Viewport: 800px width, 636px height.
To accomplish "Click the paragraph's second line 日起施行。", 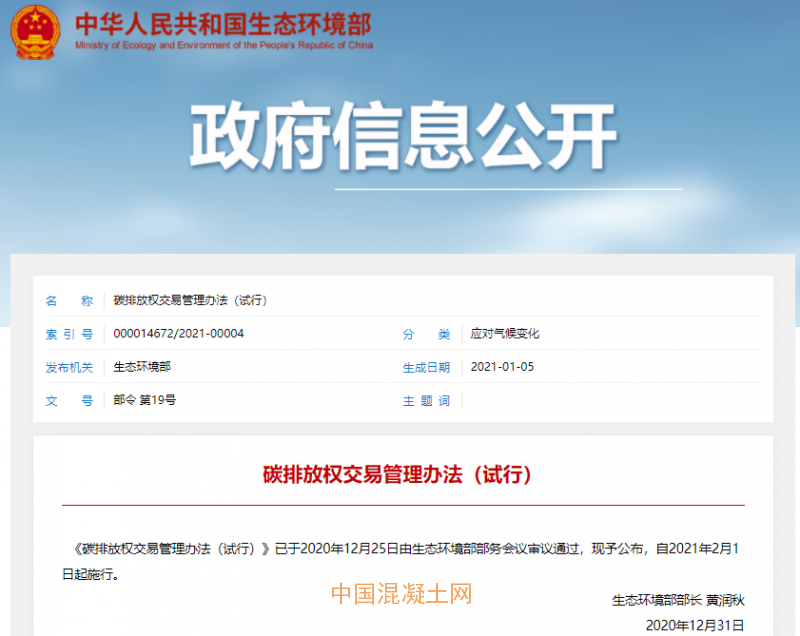I will pos(90,574).
